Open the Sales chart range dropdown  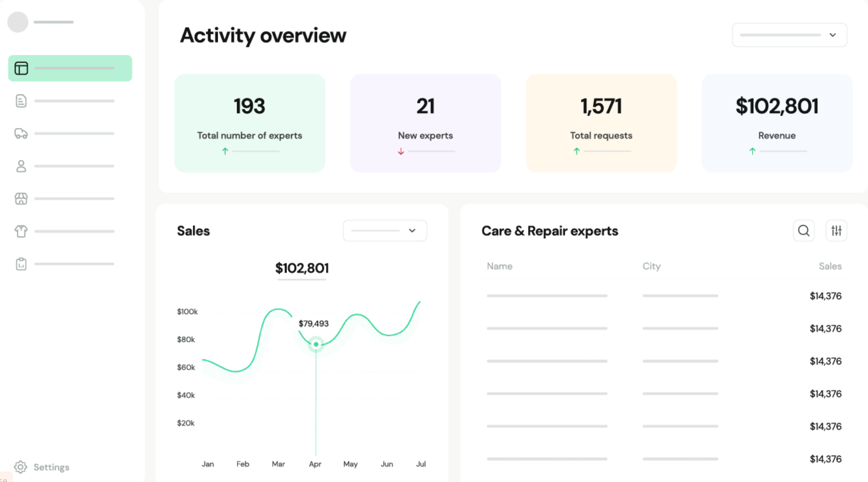click(x=385, y=231)
